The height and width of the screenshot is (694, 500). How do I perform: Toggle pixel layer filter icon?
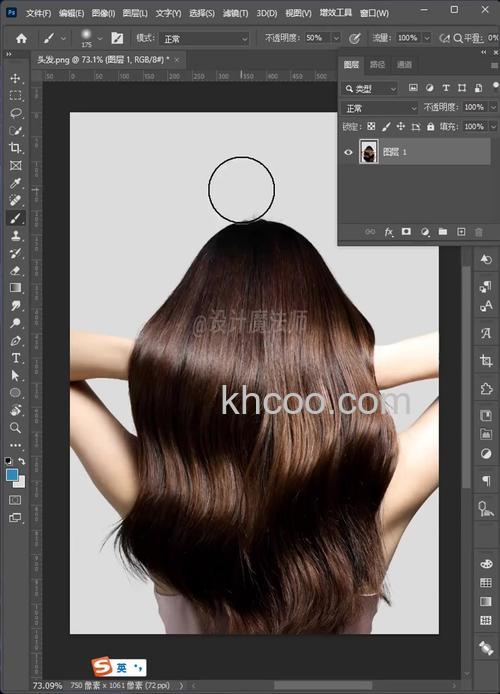pyautogui.click(x=413, y=88)
